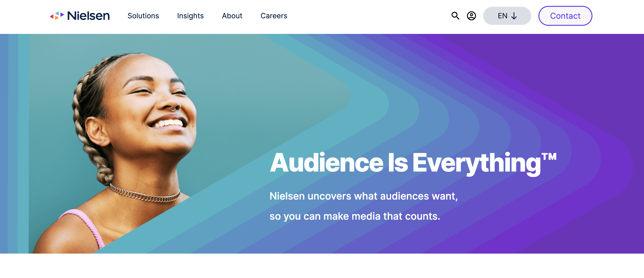Click the text 'so you can make media that counts.'
This screenshot has height=278, width=644.
pos(355,216)
